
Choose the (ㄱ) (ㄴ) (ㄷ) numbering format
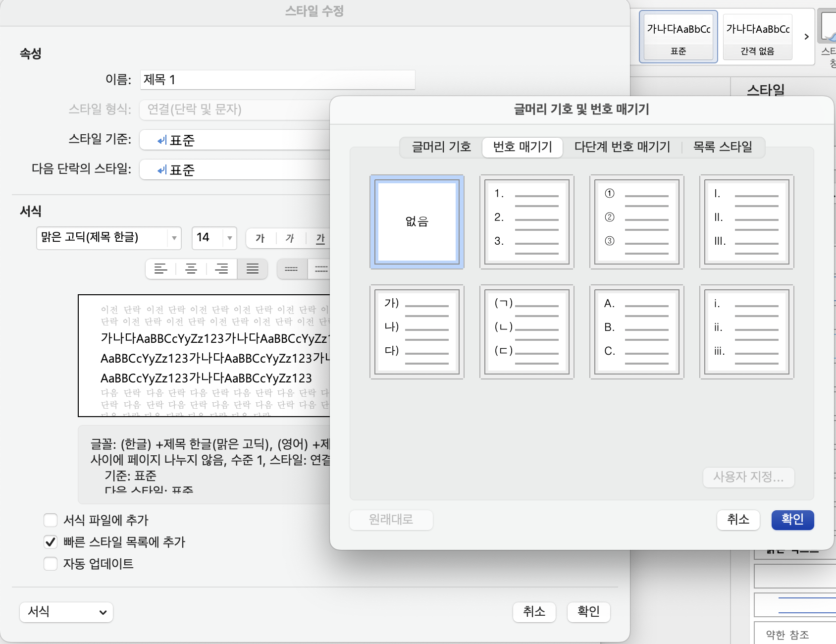(x=526, y=332)
